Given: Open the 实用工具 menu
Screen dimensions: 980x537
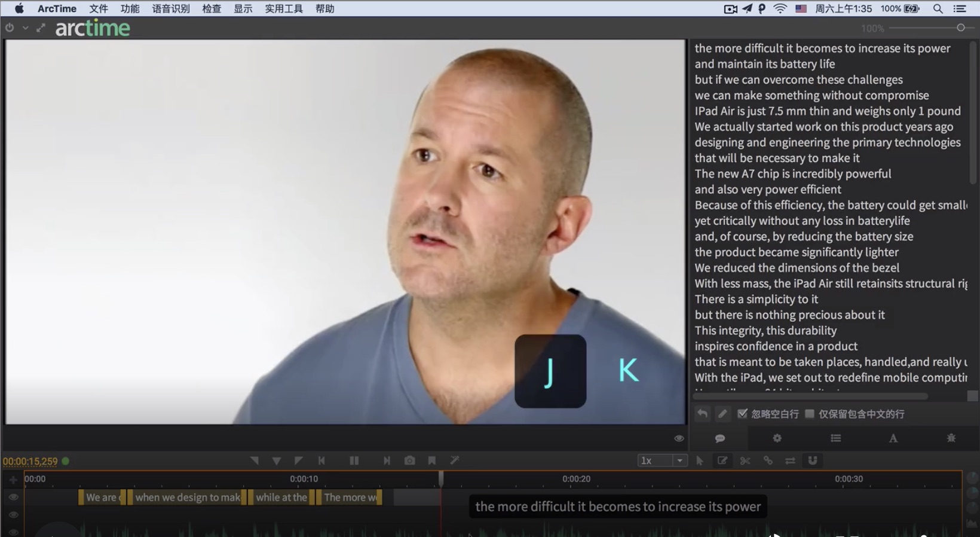Looking at the screenshot, I should point(284,9).
